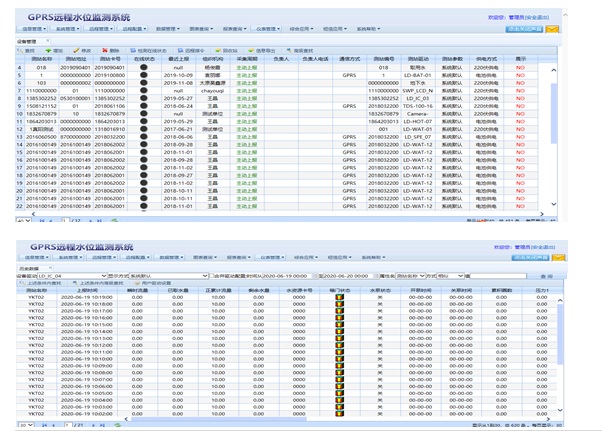Click 上述条件内高级查找 icon in 历史数据 toolbar

[x=75, y=283]
